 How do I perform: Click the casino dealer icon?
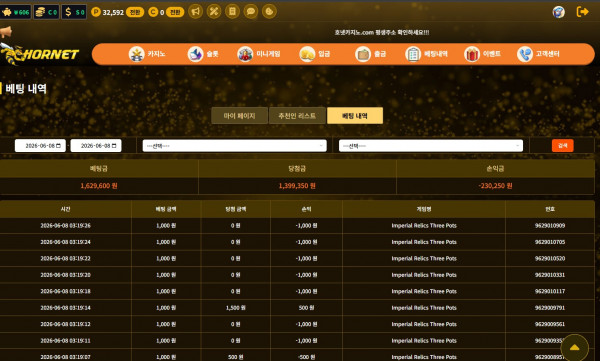pos(137,54)
